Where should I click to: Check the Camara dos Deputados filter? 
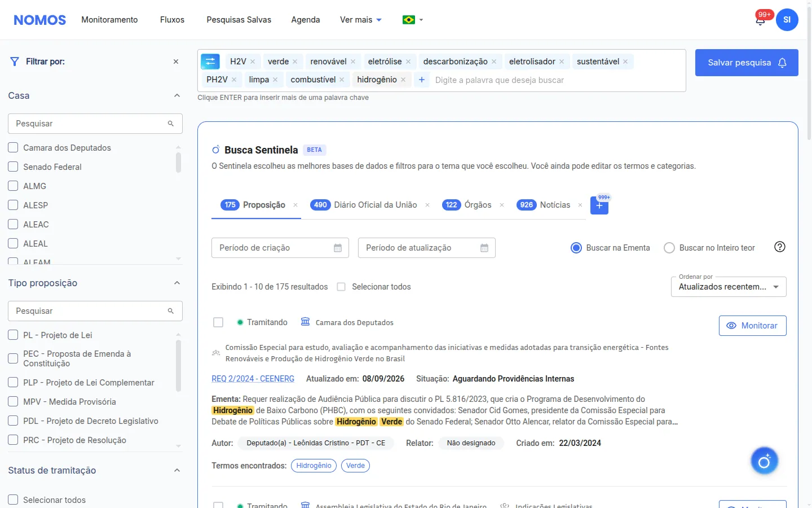pyautogui.click(x=13, y=148)
